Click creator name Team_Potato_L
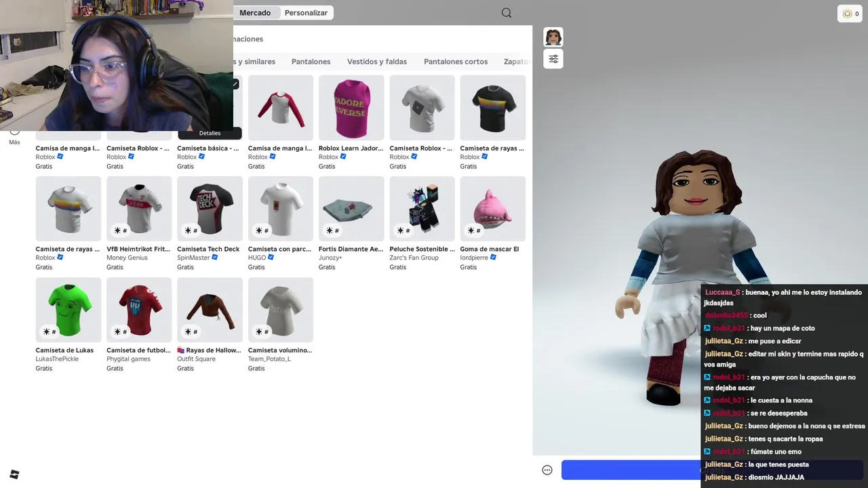Image resolution: width=868 pixels, height=488 pixels. (x=269, y=359)
